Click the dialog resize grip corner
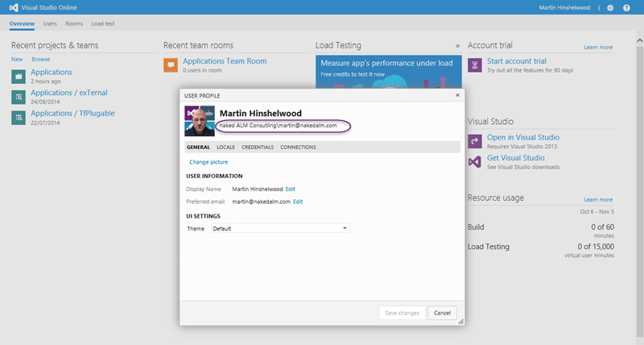The image size is (644, 345). click(x=460, y=322)
